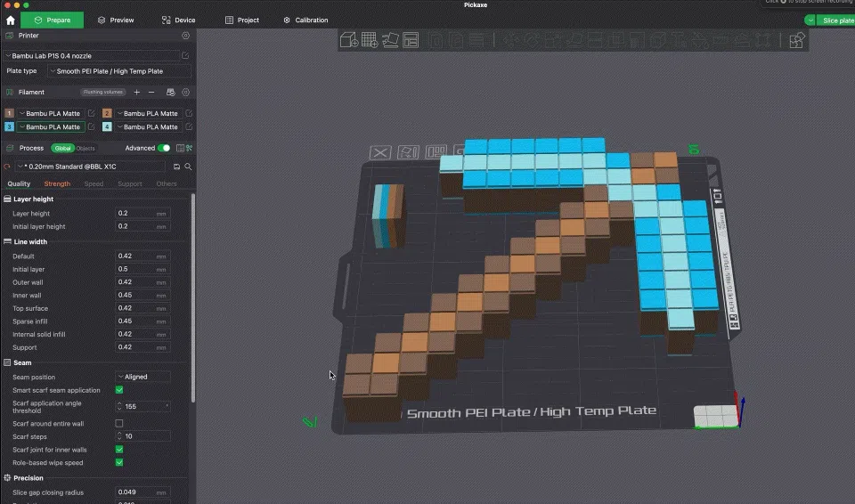
Task: Click the Slice plate button
Action: (836, 20)
